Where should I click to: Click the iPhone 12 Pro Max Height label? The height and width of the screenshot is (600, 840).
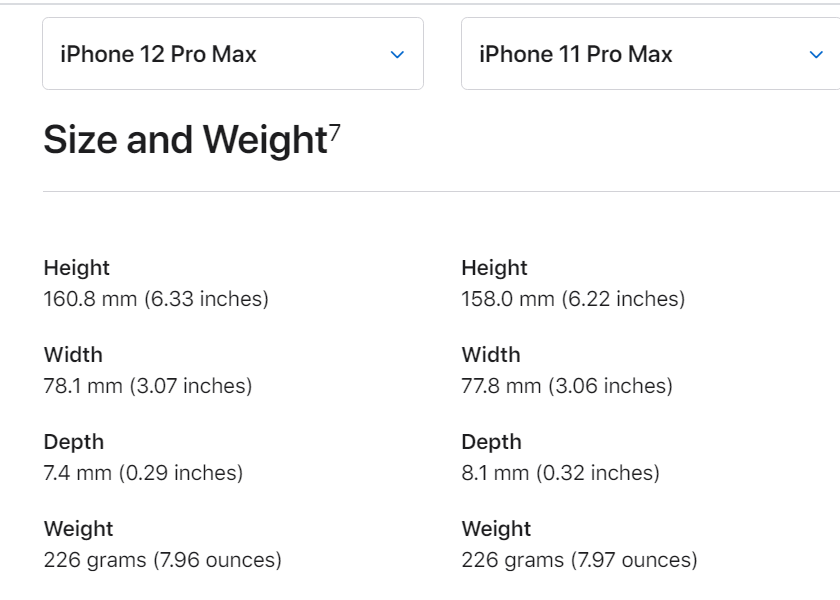(77, 268)
